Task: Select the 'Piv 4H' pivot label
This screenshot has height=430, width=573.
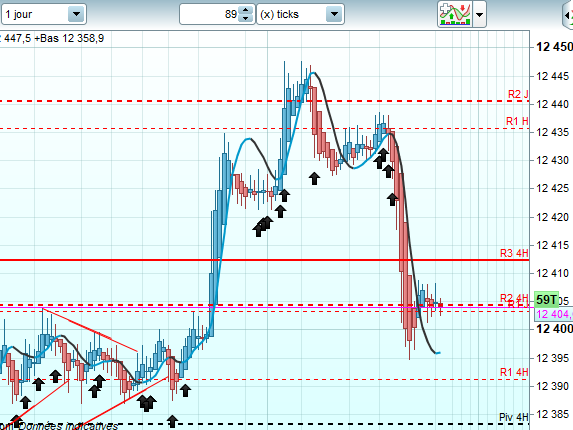Action: pos(514,417)
